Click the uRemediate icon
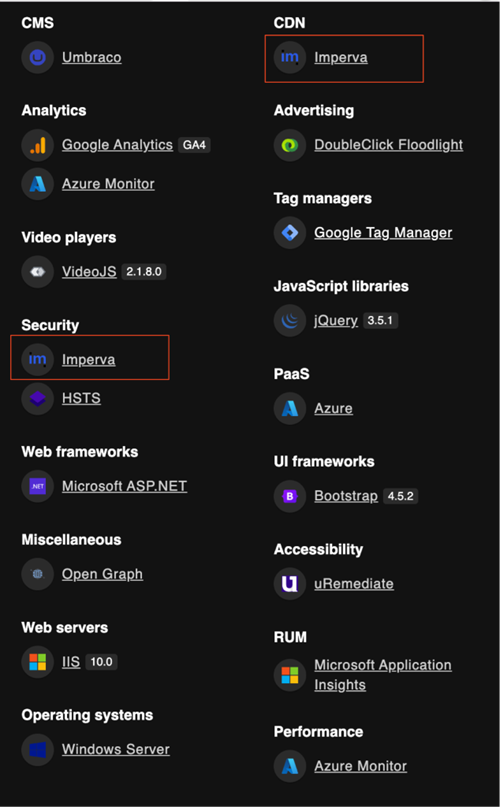Screen dimensions: 500x807 click(x=290, y=584)
